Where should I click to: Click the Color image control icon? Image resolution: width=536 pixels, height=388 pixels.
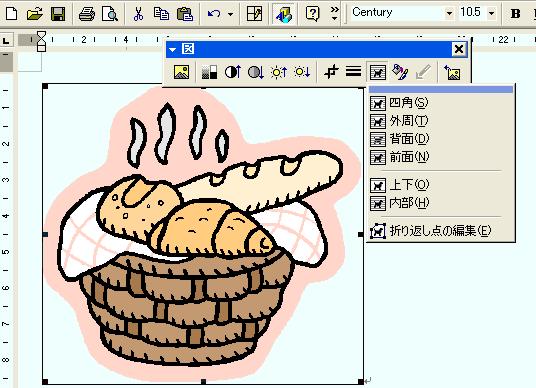pos(209,72)
